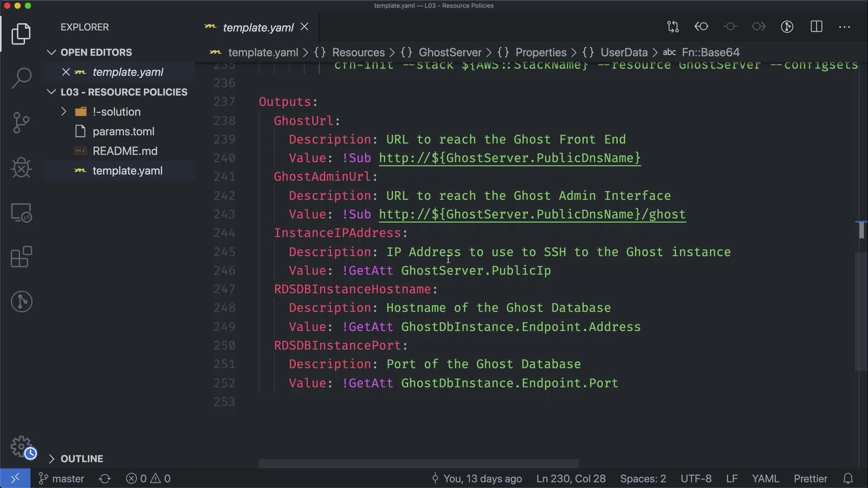This screenshot has height=488, width=868.
Task: Expand the OUTLINE section
Action: coord(81,459)
